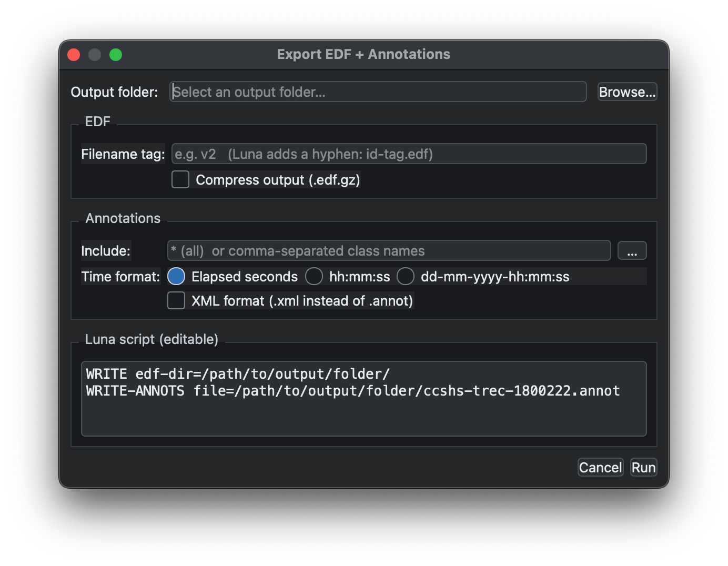Open the annotation class picker (...) button
The height and width of the screenshot is (566, 728).
(x=632, y=251)
